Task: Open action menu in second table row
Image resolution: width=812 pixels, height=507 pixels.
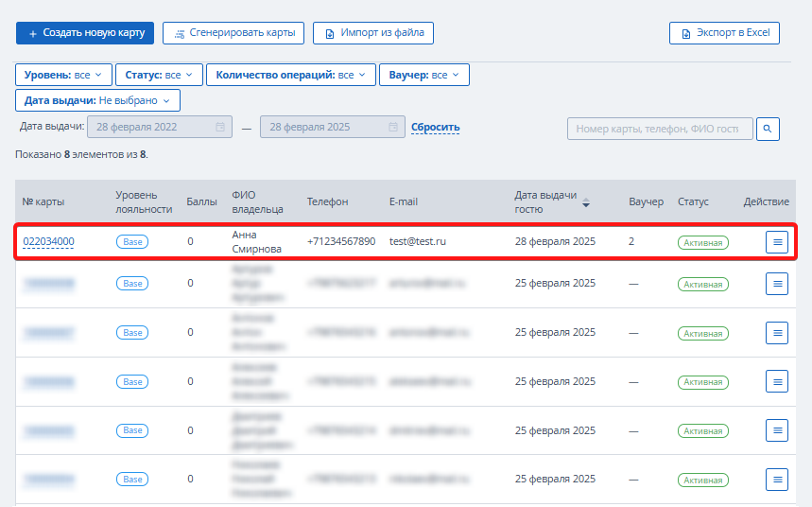Action: click(x=777, y=284)
